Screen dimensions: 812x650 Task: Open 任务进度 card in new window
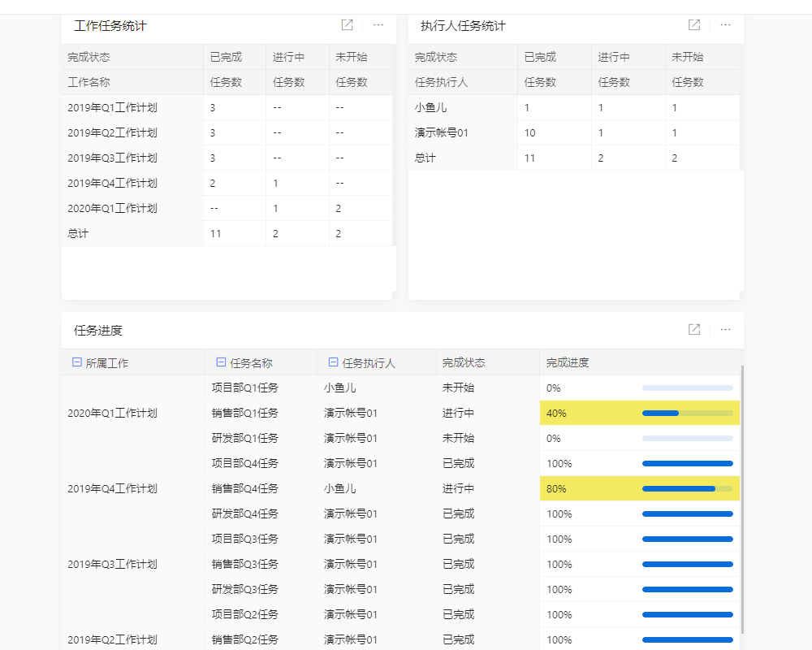click(x=693, y=330)
